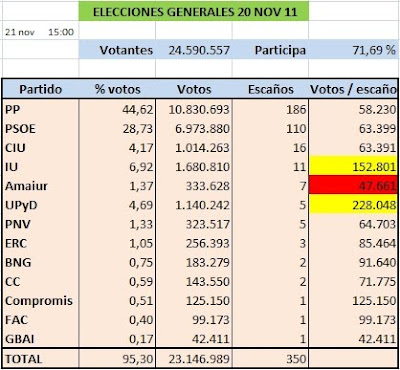Screen dimensions: 400x370
Task: Select the red Amaiur cell 47.661
Action: coord(353,185)
